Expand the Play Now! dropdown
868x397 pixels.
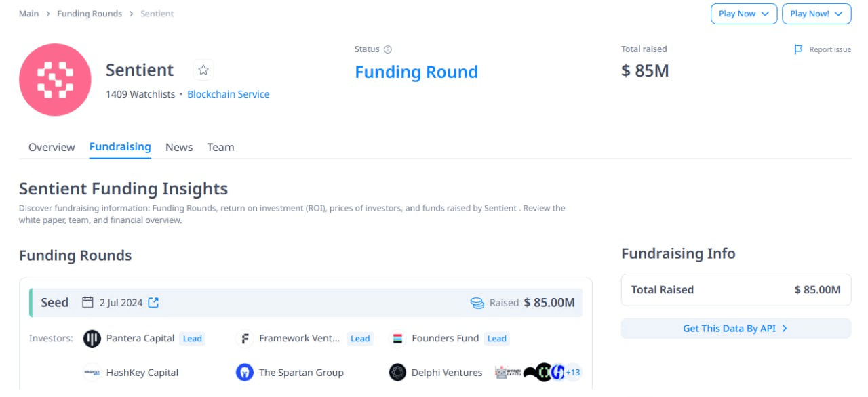pyautogui.click(x=816, y=14)
